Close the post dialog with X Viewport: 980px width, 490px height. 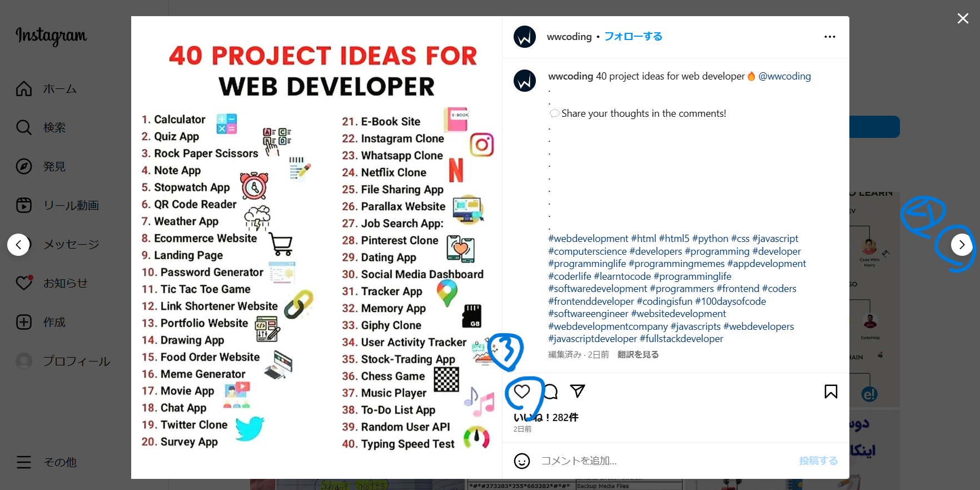point(963,18)
